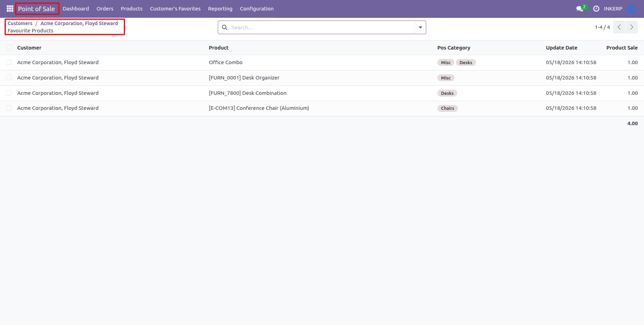Sort by the Product column header
Screen dimensions: 644x325
point(219,48)
